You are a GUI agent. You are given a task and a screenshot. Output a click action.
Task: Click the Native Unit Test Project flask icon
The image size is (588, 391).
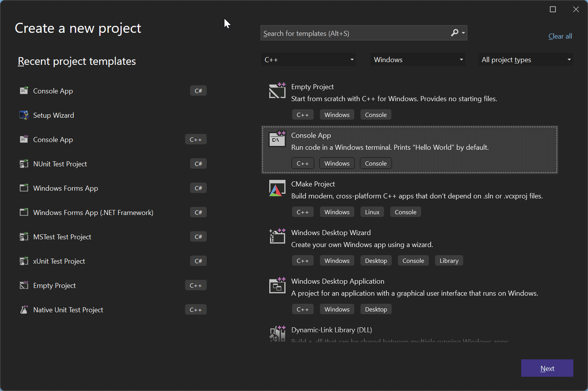(x=24, y=310)
